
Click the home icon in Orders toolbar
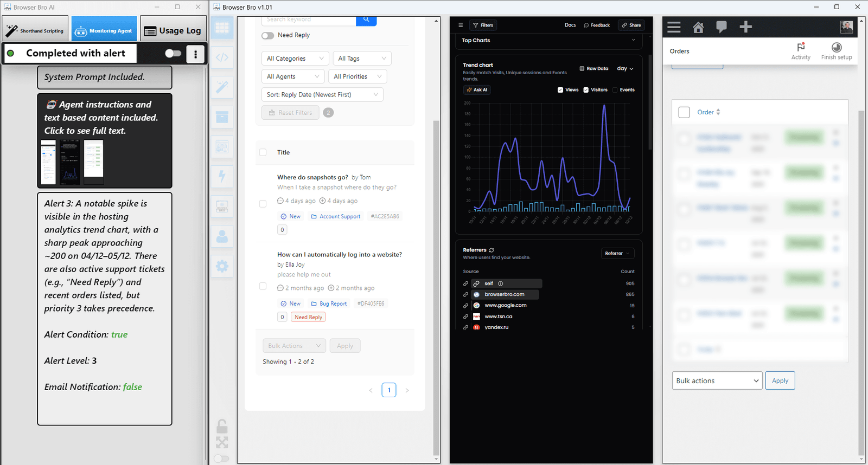(x=698, y=27)
